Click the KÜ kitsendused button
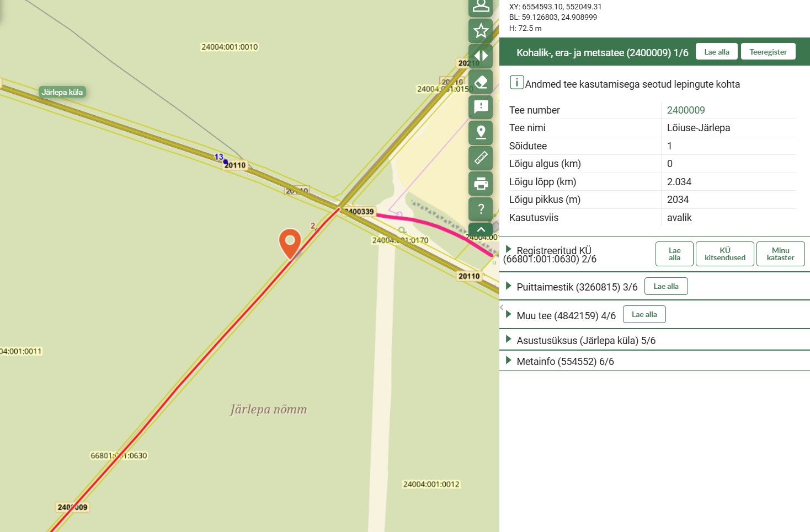This screenshot has height=532, width=810. point(724,254)
